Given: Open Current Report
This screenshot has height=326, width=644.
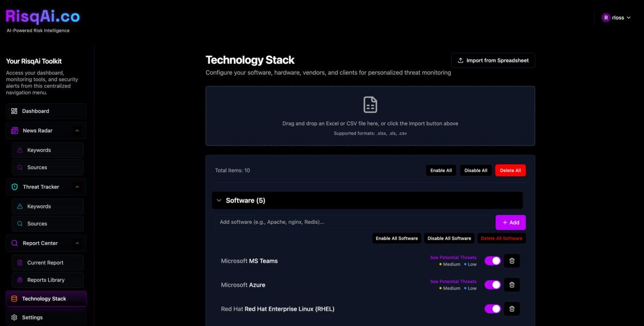Looking at the screenshot, I should point(48,263).
